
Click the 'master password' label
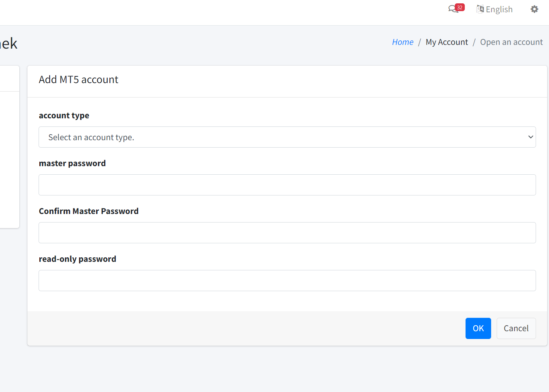[x=72, y=164]
